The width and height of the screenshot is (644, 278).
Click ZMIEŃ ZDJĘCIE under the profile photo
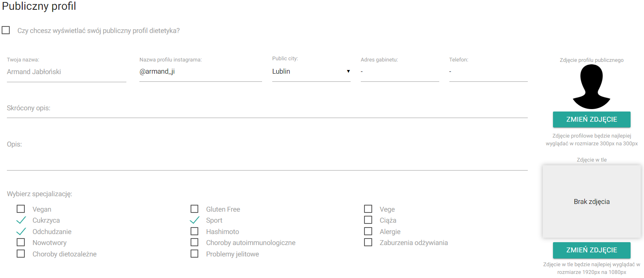click(591, 119)
